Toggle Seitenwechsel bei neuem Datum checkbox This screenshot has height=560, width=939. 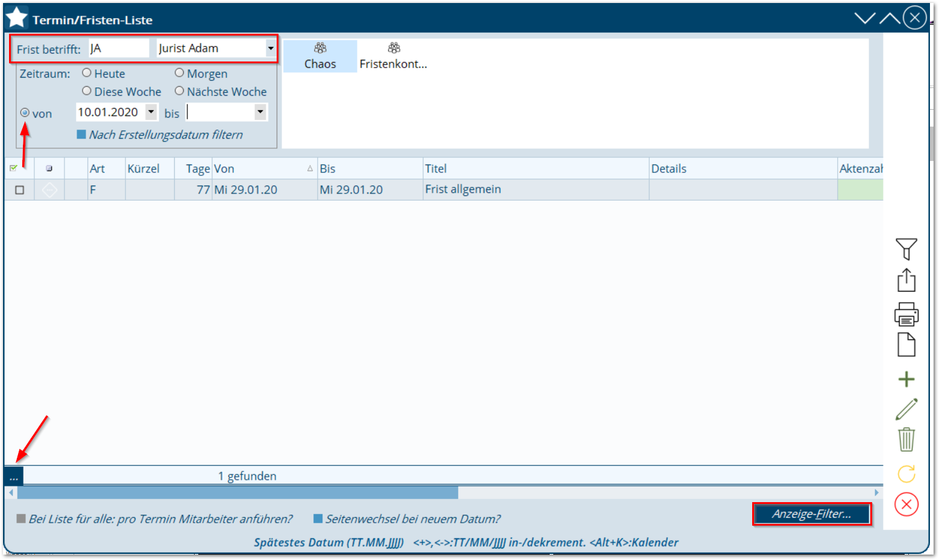point(318,518)
